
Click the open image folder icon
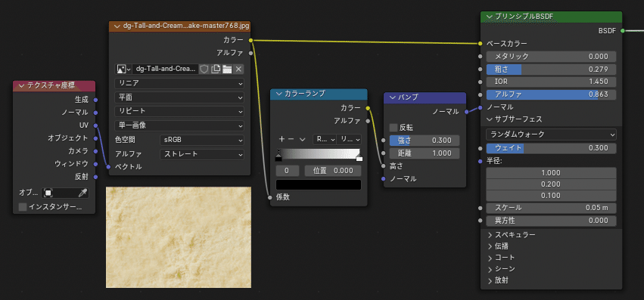(x=227, y=69)
